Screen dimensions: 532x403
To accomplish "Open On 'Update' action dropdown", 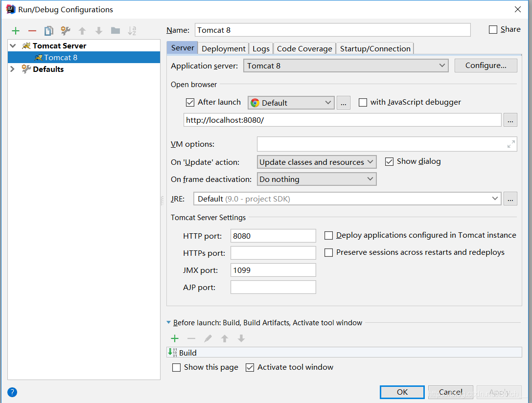I will [x=317, y=162].
